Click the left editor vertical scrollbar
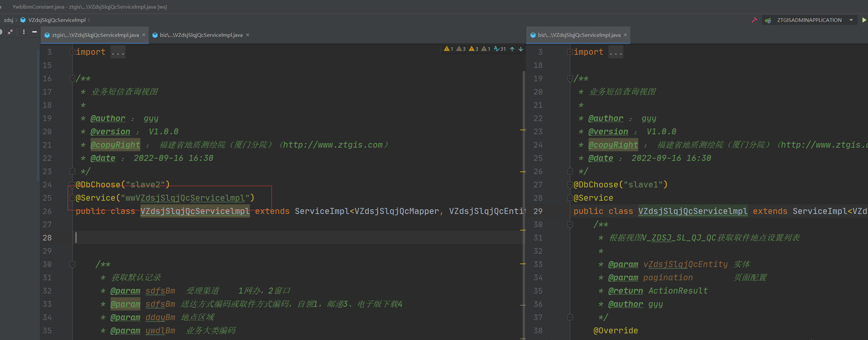 pyautogui.click(x=524, y=202)
